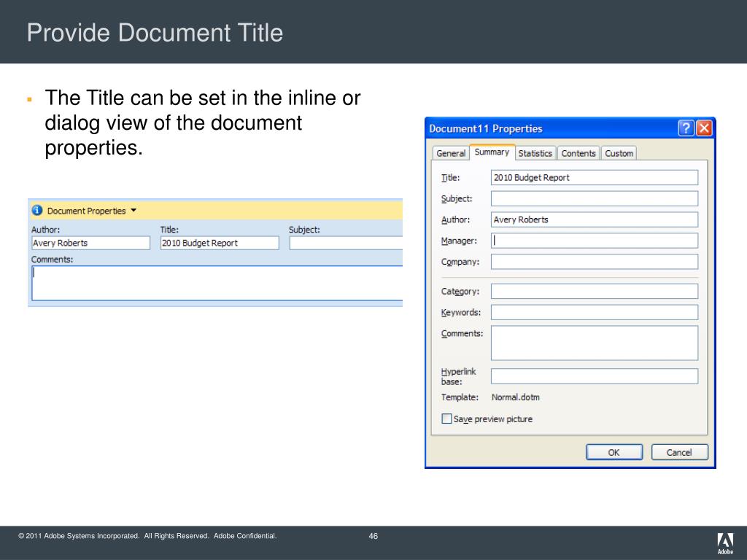Image resolution: width=747 pixels, height=560 pixels.
Task: Focus the Manager input field
Action: [x=595, y=241]
